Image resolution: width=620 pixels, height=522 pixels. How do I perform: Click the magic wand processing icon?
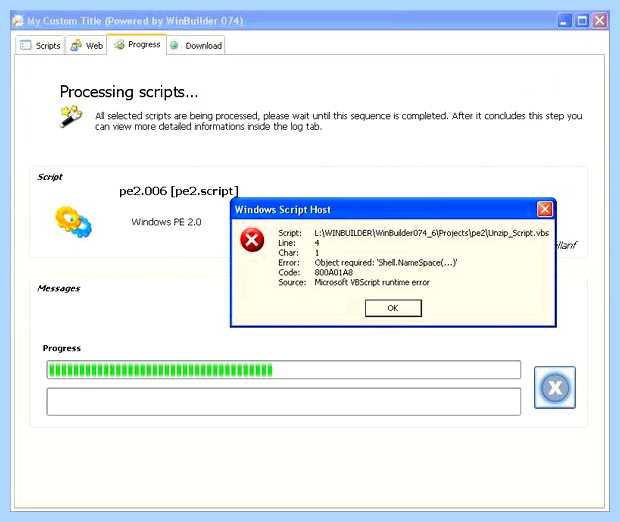71,116
